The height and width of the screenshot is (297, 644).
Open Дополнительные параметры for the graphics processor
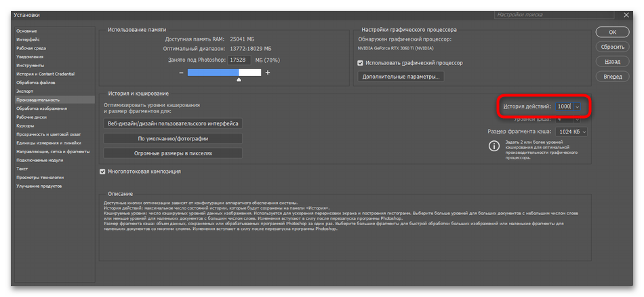(401, 77)
